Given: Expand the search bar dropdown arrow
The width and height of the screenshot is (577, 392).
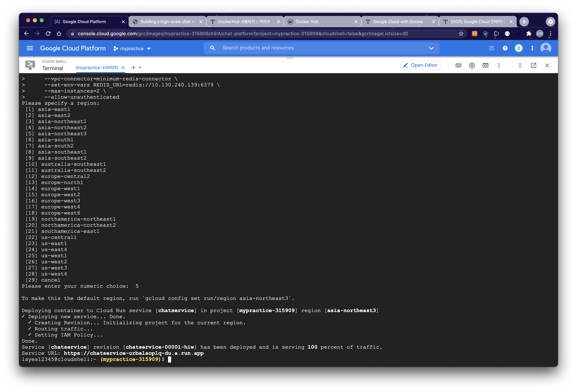Looking at the screenshot, I should point(431,48).
